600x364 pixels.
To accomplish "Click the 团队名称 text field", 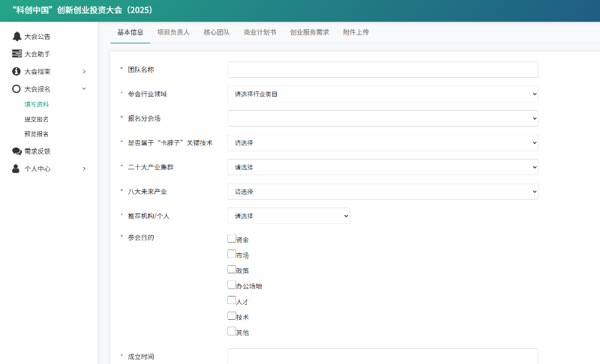I will pos(382,70).
